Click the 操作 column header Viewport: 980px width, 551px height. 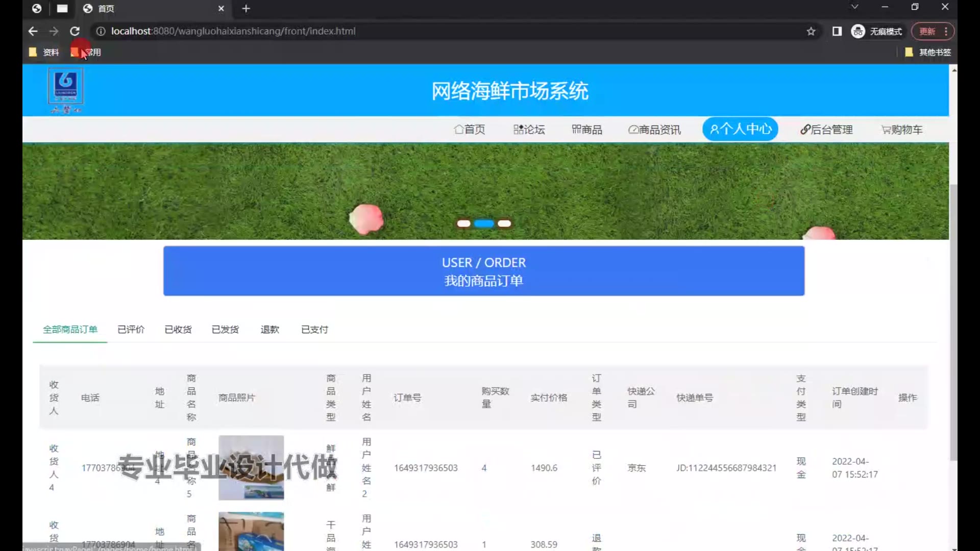908,397
